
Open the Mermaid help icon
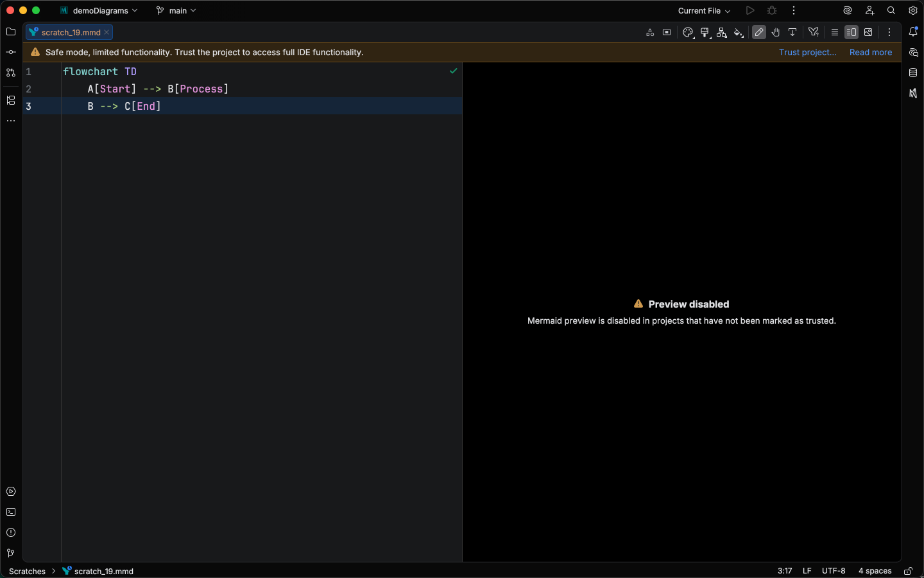(x=814, y=32)
